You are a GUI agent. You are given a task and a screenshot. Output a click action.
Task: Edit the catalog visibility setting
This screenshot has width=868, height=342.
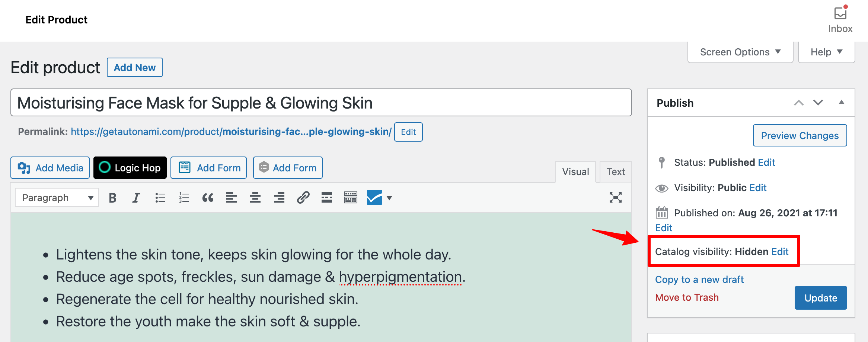tap(780, 252)
